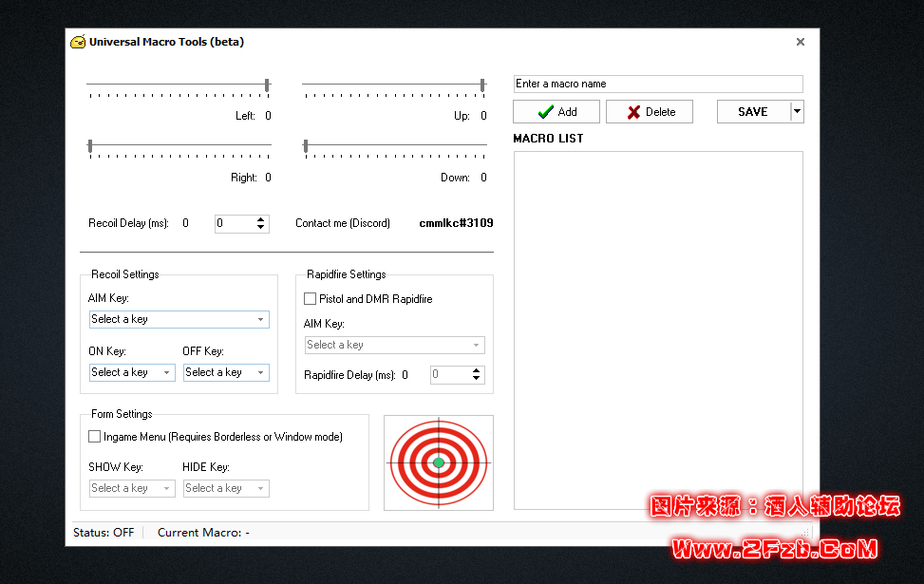The image size is (924, 584).
Task: Open the Recoil Settings AIM Key dropdown
Action: pos(179,319)
